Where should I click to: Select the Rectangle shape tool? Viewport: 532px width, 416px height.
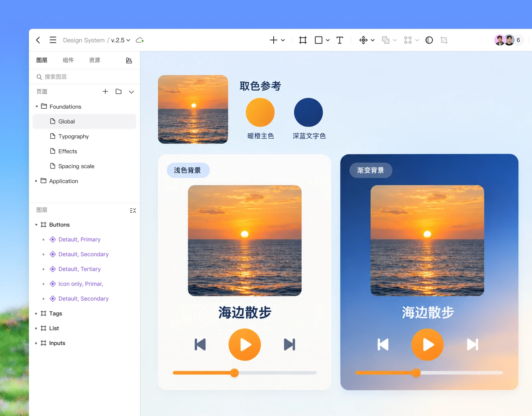(319, 40)
